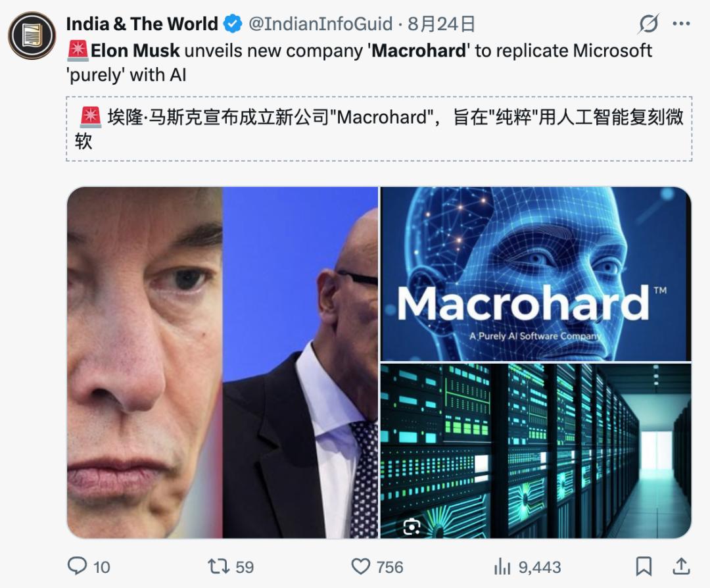Click the 9,443 views count
This screenshot has width=710, height=588.
[x=540, y=567]
